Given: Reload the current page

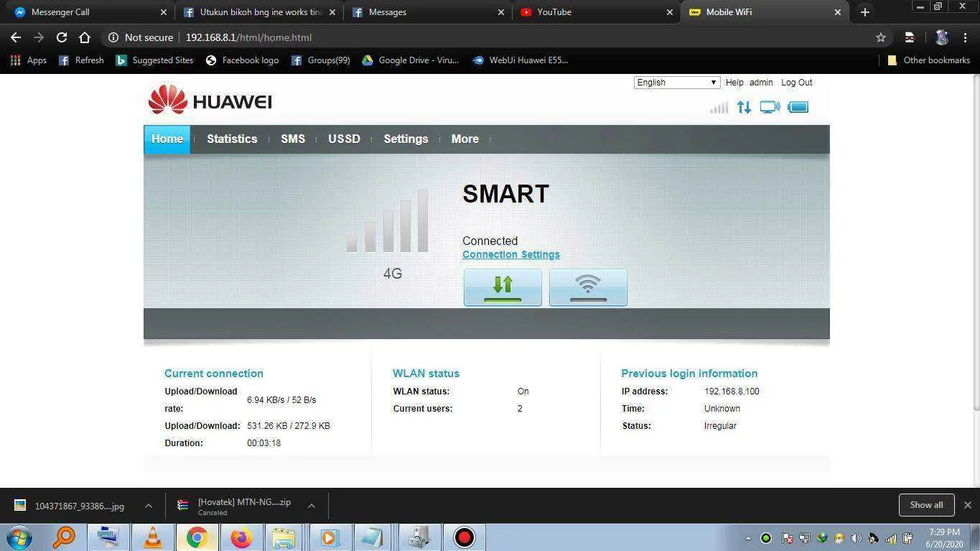Looking at the screenshot, I should point(62,37).
